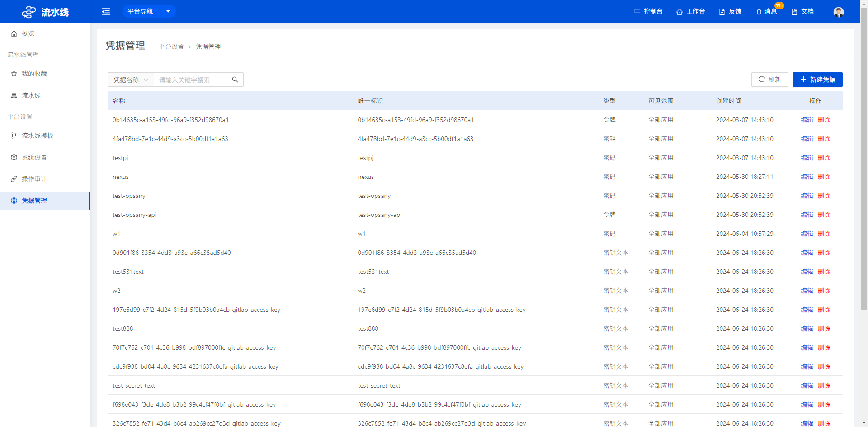Click the 刷新 refresh button
The image size is (868, 427).
(x=769, y=80)
